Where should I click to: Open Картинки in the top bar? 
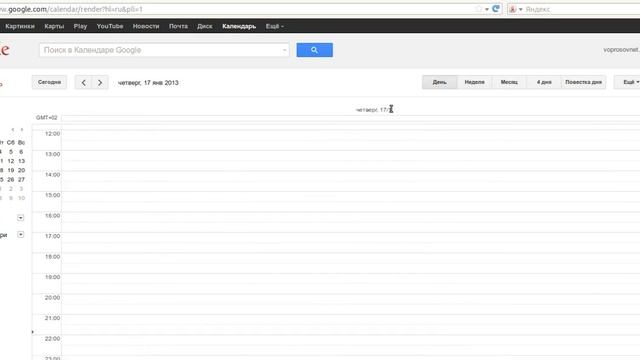(20, 26)
